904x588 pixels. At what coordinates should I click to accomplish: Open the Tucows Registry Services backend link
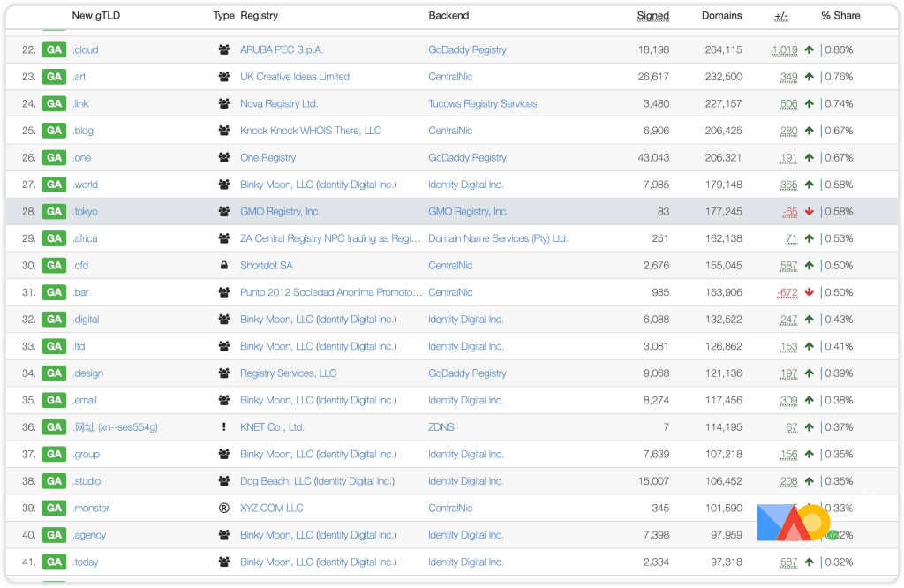pos(482,104)
